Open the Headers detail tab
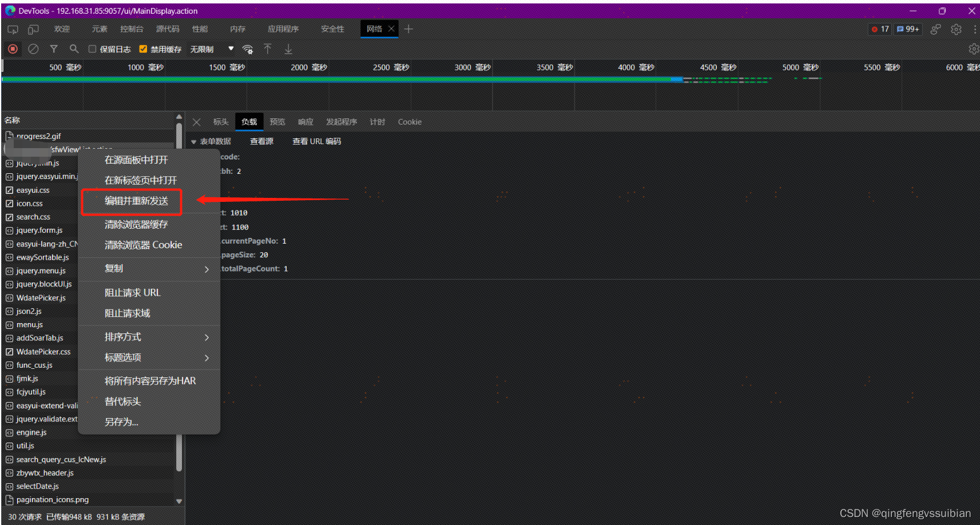 [x=221, y=122]
